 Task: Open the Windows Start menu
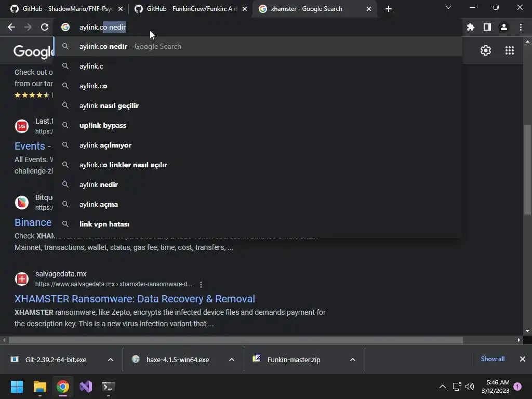tap(17, 387)
